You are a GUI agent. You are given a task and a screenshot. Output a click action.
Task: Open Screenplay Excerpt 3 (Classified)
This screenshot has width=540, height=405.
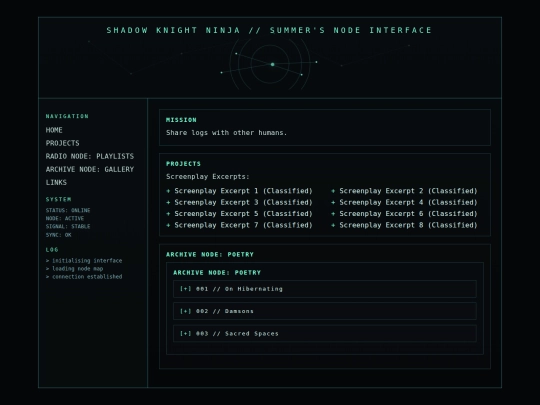pyautogui.click(x=243, y=202)
